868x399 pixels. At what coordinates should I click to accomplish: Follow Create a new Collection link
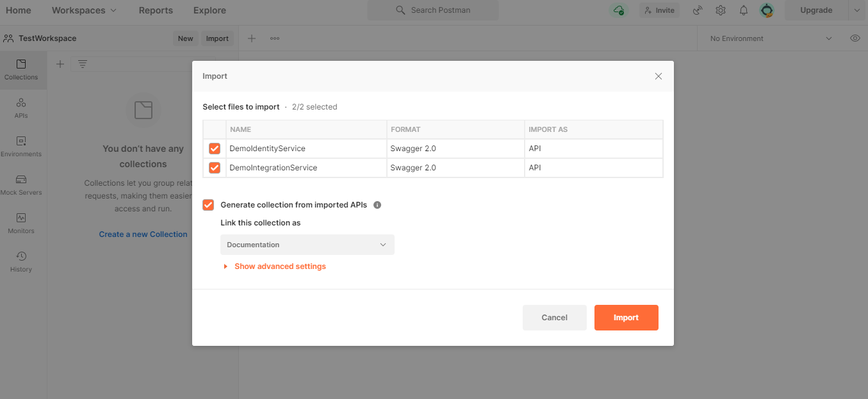[x=142, y=234]
